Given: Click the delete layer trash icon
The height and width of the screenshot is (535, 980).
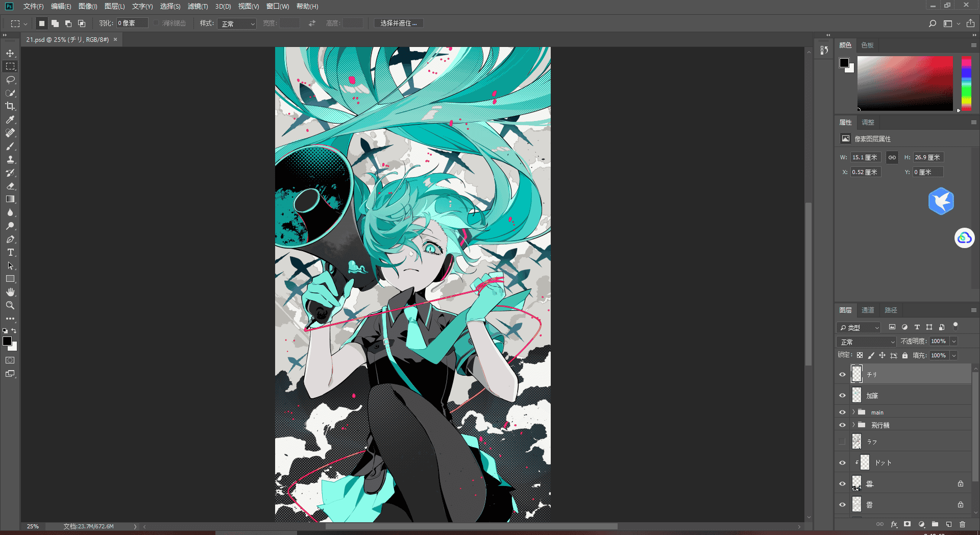Looking at the screenshot, I should 963,524.
